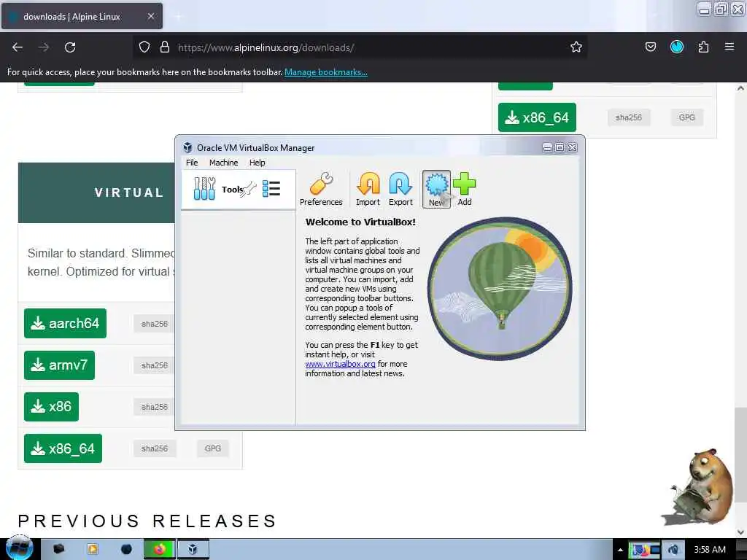
Task: Click GPG beside top-right x86_64
Action: coord(686,117)
